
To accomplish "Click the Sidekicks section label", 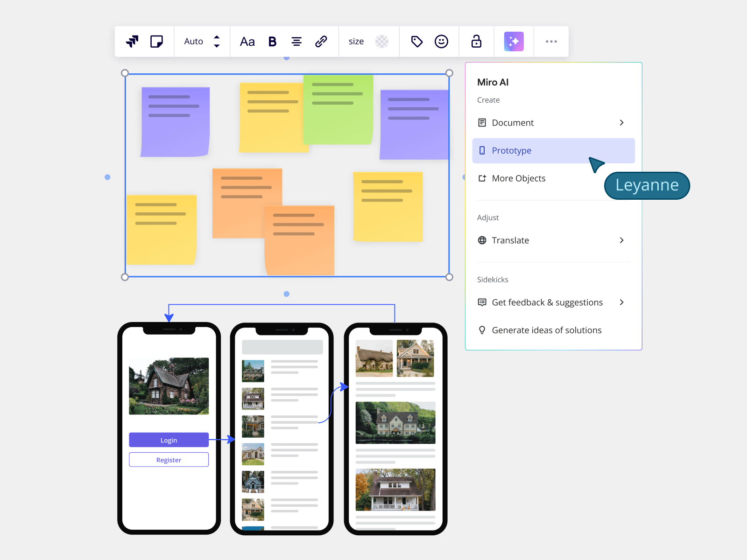I will [x=493, y=280].
